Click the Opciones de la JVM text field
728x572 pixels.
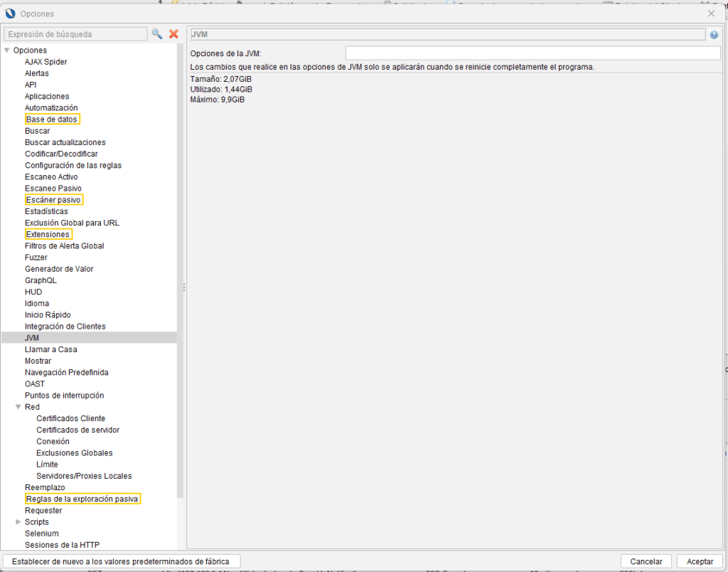click(532, 53)
